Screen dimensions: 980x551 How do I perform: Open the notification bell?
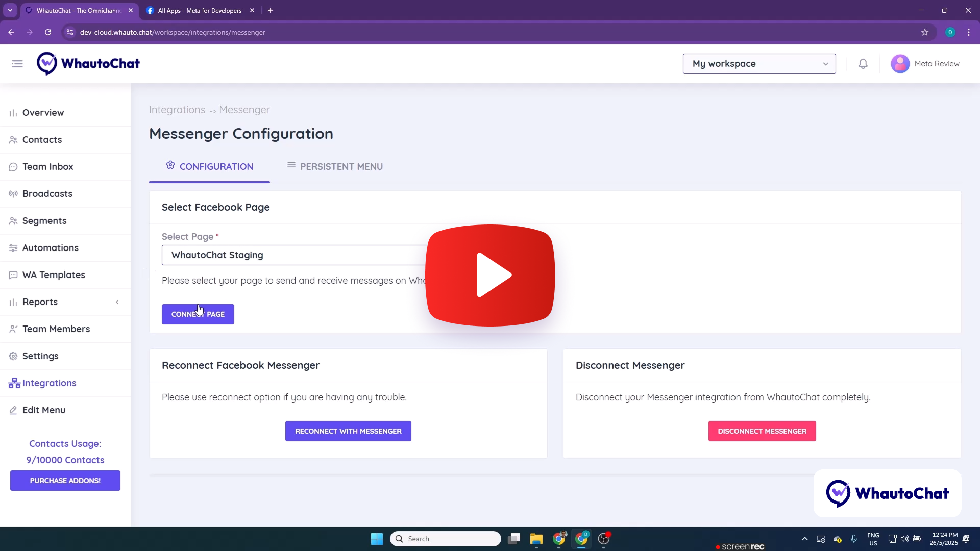tap(863, 63)
